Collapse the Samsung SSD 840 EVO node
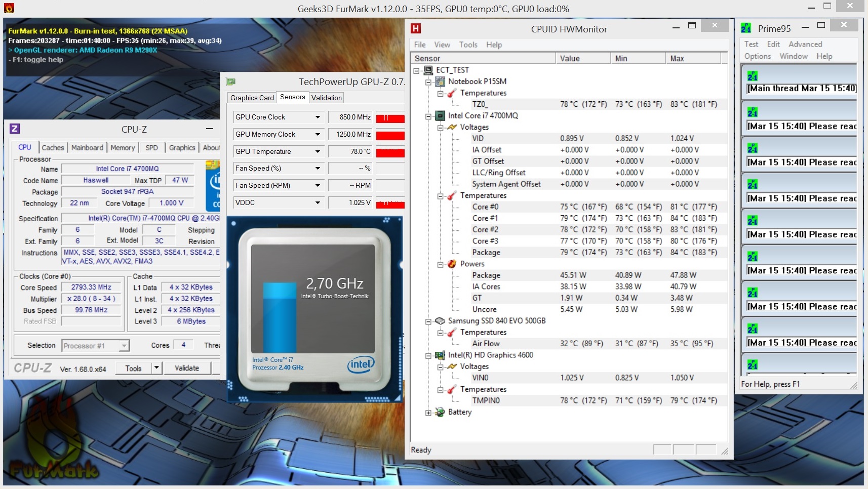 coord(428,321)
